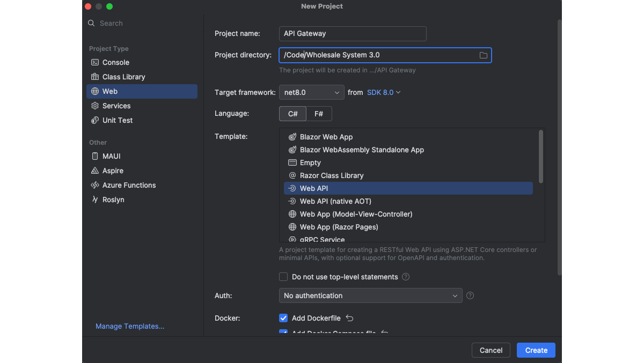
Task: Click the Cancel button
Action: 491,350
